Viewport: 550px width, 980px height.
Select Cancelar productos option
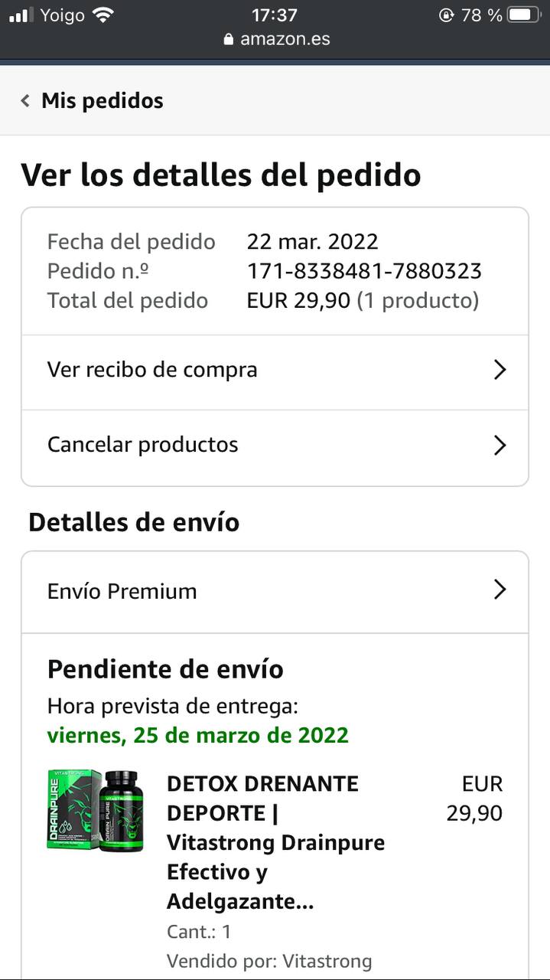click(x=275, y=446)
